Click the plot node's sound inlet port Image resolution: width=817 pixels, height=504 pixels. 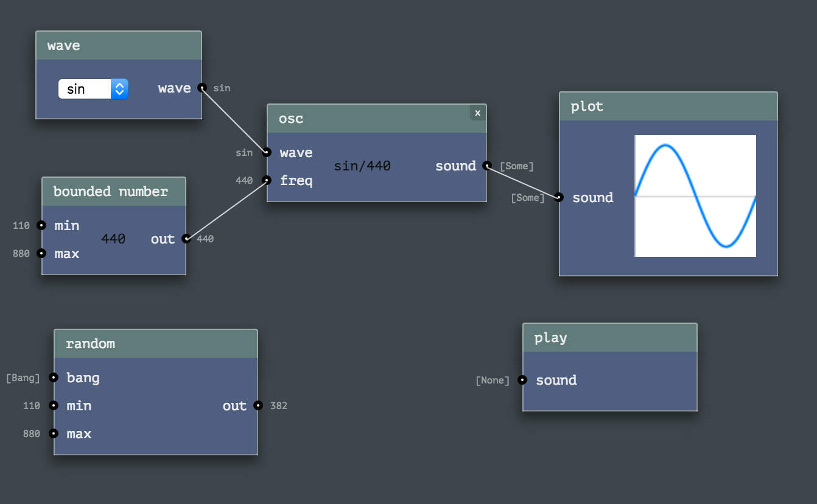point(559,197)
